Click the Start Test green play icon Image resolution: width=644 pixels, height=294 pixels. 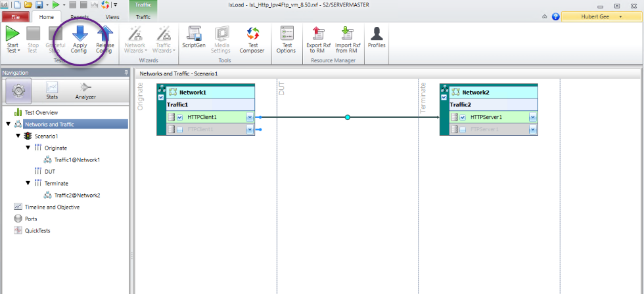pos(12,34)
